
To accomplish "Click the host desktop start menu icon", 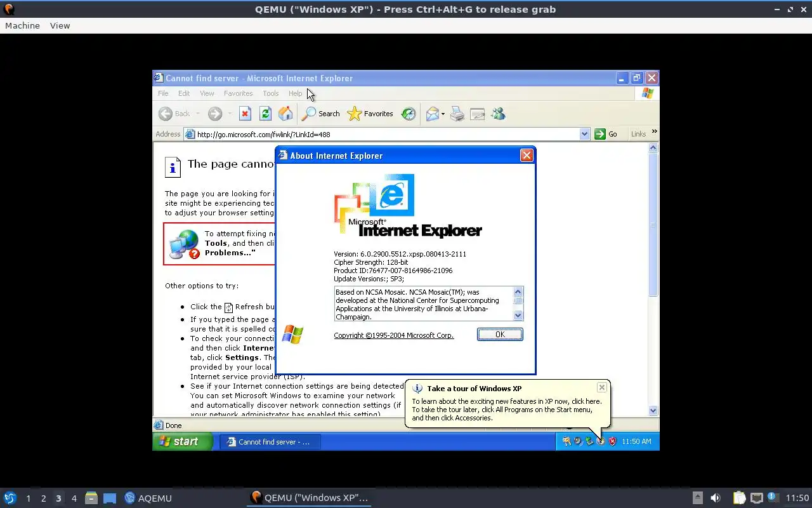I will pos(10,498).
